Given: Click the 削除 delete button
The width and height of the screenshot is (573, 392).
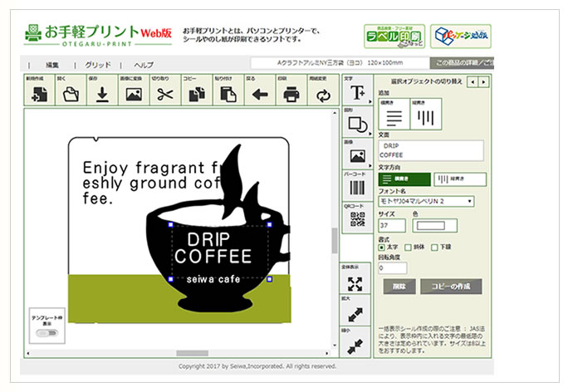Looking at the screenshot, I should tap(399, 287).
